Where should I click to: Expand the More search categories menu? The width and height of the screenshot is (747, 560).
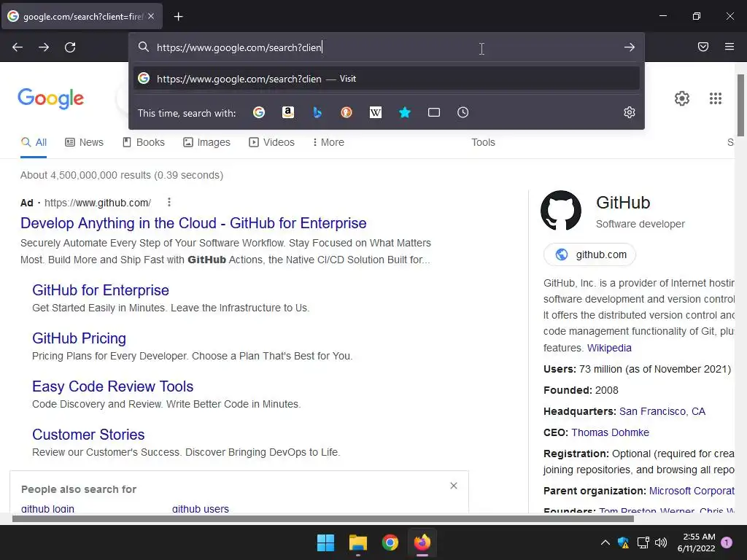click(x=328, y=142)
